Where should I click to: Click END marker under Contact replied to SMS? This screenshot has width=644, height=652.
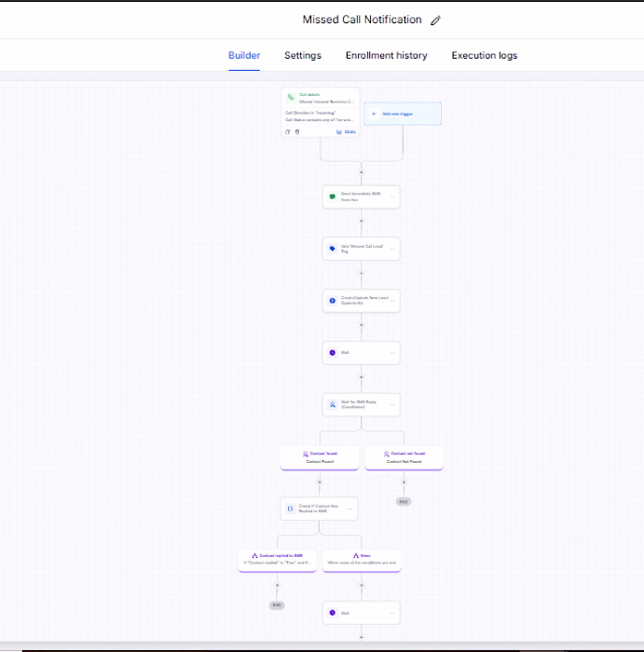[277, 605]
